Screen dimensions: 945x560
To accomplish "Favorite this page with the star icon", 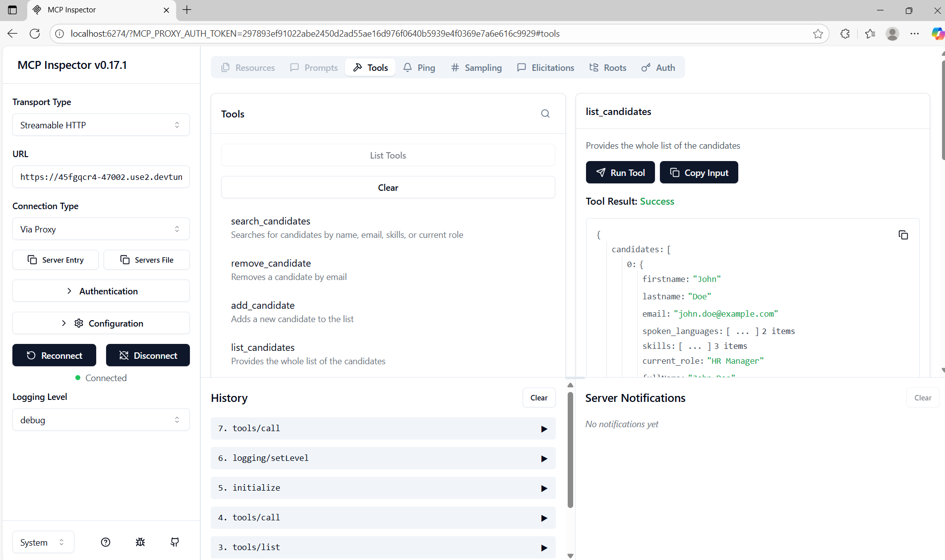I will tap(818, 34).
